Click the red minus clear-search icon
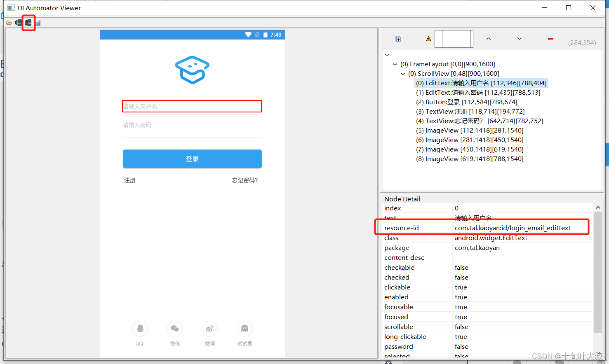This screenshot has width=609, height=364. pos(550,39)
